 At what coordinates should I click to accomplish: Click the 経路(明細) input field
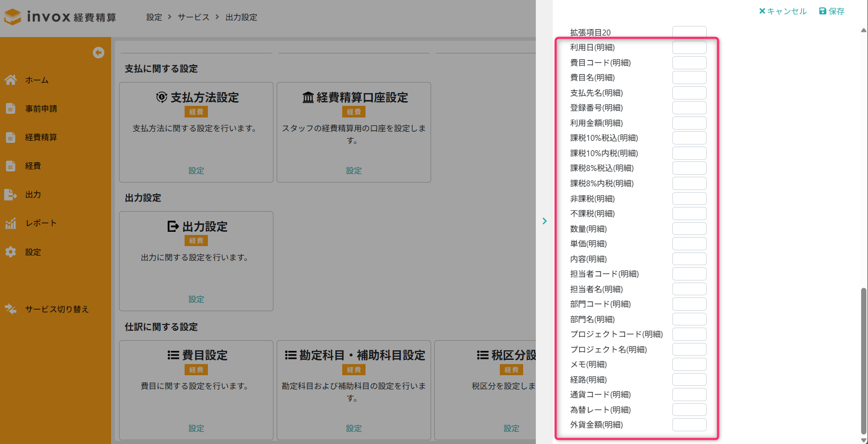(689, 379)
